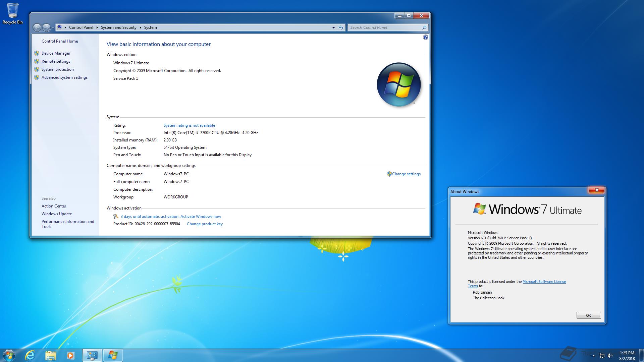Select Control Panel breadcrumb in address bar
This screenshot has width=644, height=362.
pyautogui.click(x=81, y=27)
